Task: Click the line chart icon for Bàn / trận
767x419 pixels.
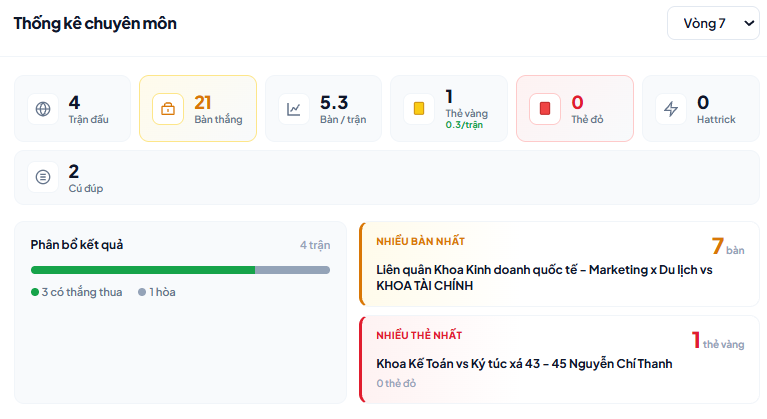Action: pos(293,109)
